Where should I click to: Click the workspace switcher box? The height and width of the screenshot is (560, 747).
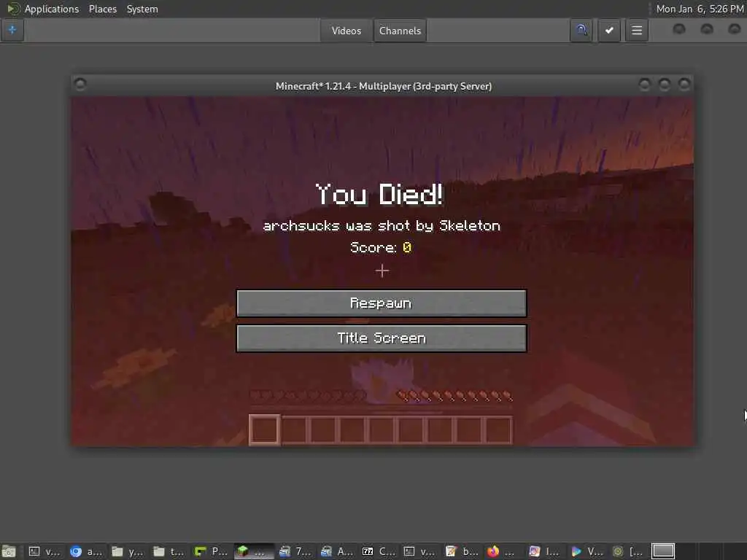tap(663, 551)
